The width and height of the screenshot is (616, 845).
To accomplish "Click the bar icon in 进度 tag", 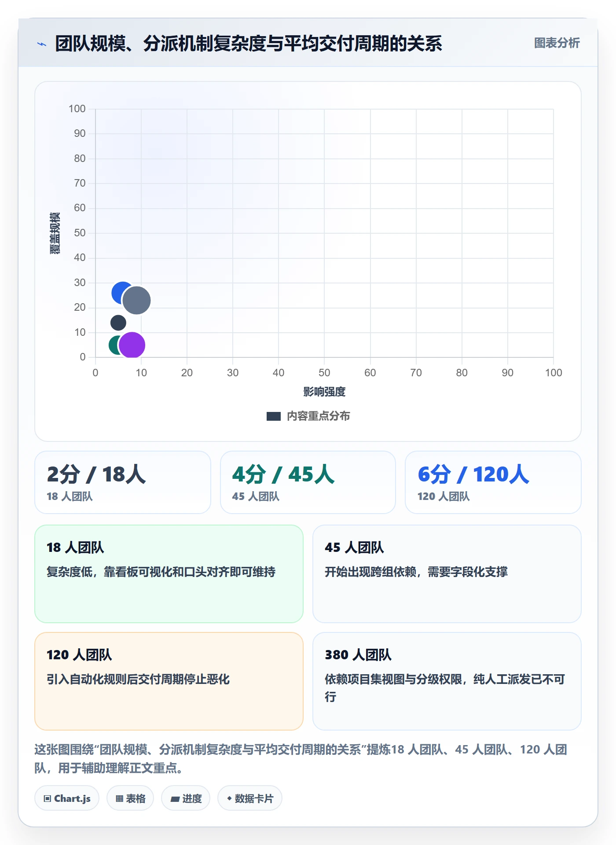I will (175, 799).
